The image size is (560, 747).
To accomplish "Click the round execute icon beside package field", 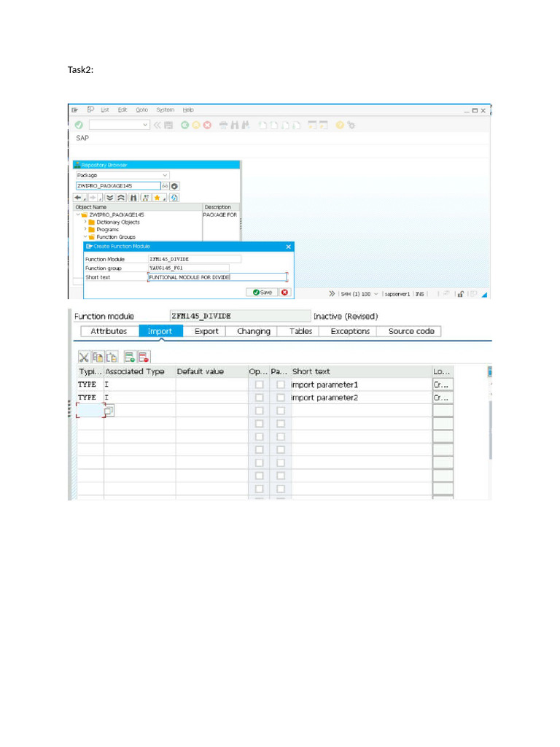I will (175, 186).
